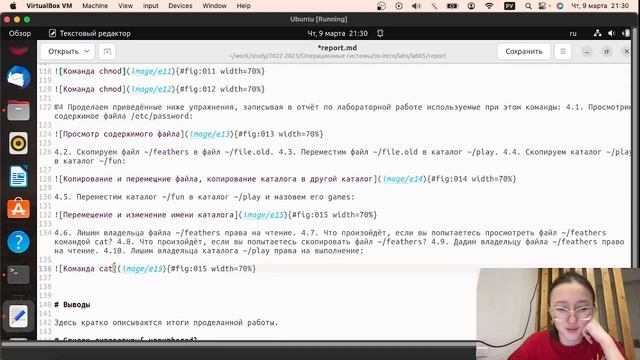Click the macOS sound volume icon
Viewport: 640px width, 360px height.
click(x=416, y=6)
